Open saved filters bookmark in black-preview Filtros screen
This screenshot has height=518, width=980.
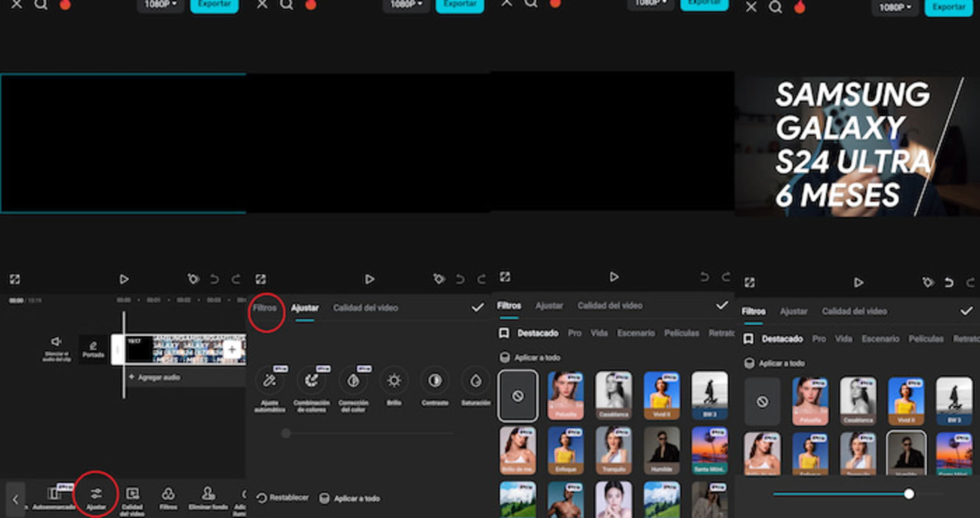click(504, 333)
